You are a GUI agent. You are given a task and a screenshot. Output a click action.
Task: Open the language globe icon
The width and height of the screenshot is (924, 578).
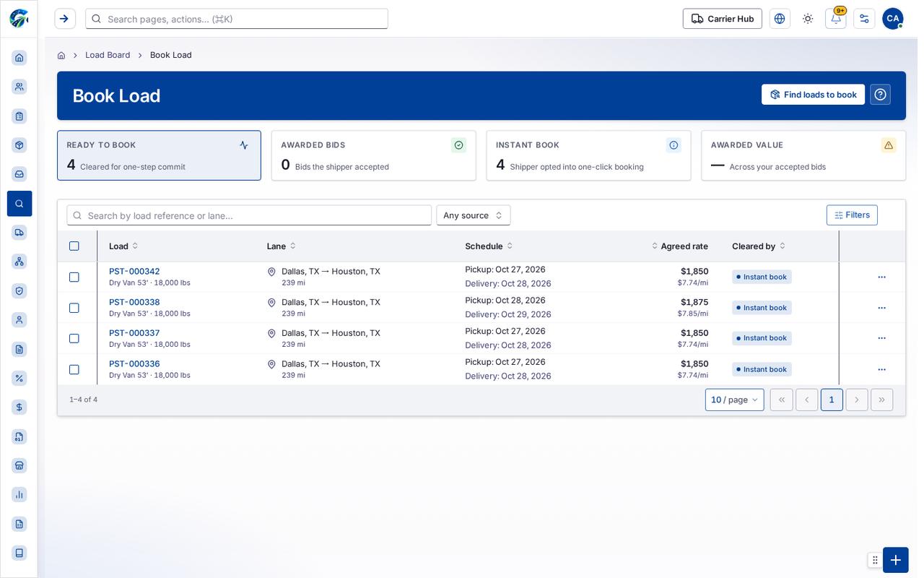pos(780,19)
